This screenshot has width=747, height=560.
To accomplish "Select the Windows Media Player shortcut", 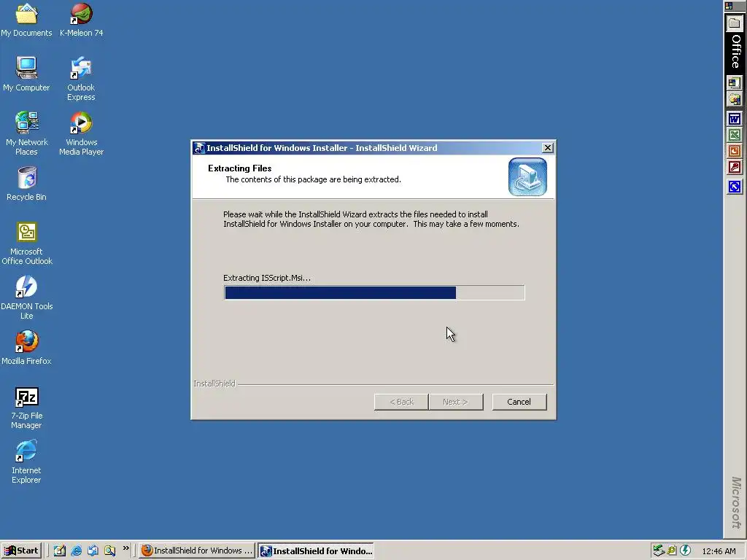I will coord(81,134).
